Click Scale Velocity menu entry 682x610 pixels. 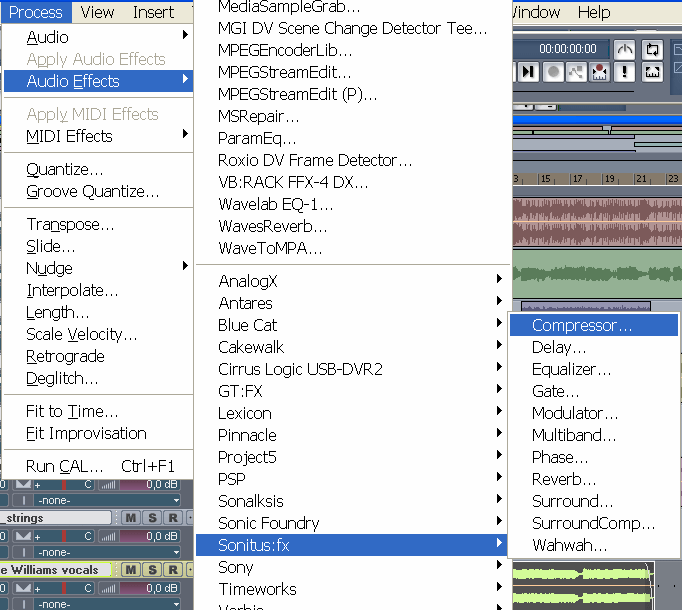pos(98,334)
